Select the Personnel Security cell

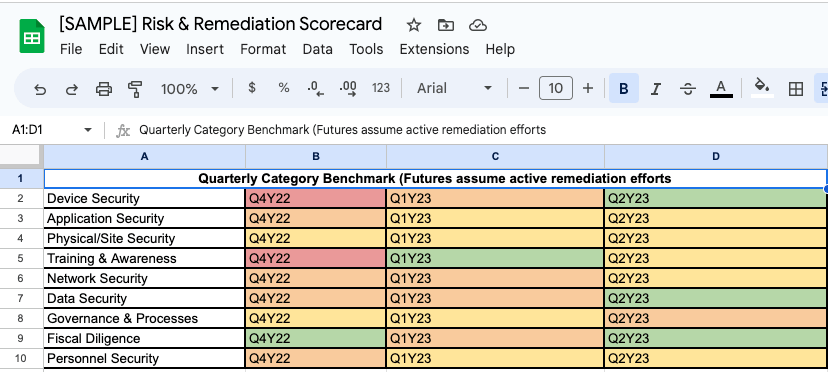(x=145, y=358)
